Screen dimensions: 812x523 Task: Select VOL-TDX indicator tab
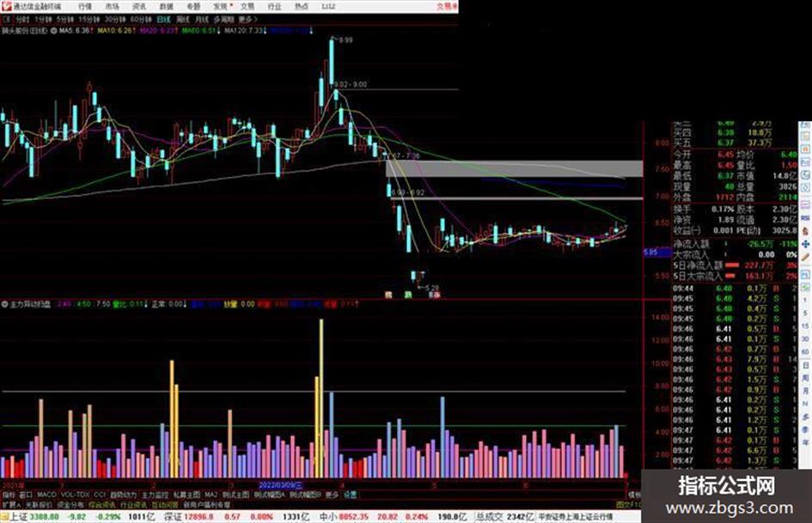75,495
